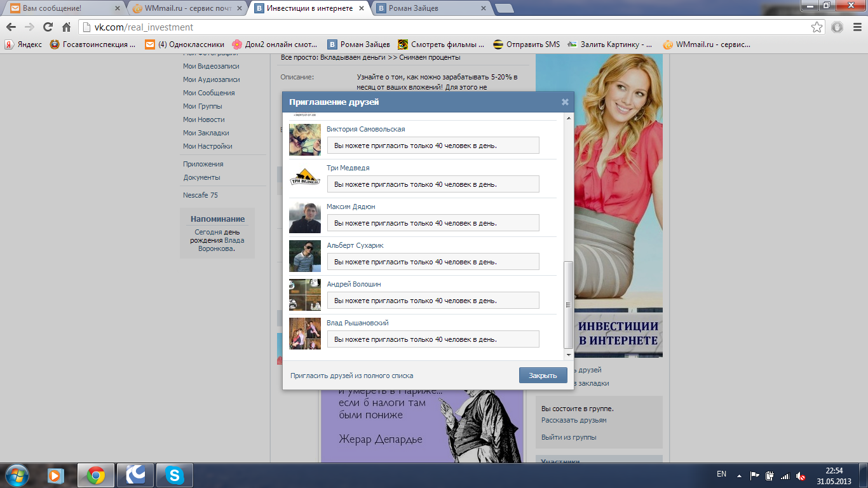Bookmark this page with star icon

pyautogui.click(x=817, y=27)
